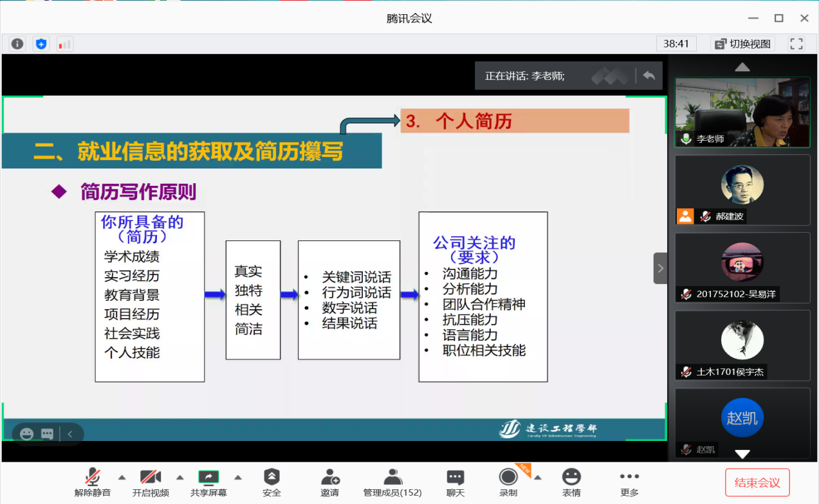Unmute microphone (解除静音)
The image size is (819, 504).
pos(93,482)
